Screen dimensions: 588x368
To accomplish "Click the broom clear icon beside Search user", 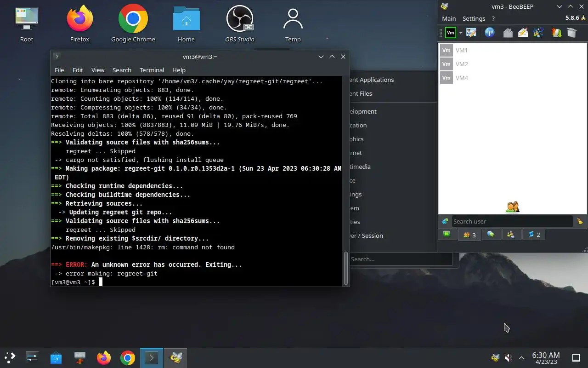I will pos(580,221).
